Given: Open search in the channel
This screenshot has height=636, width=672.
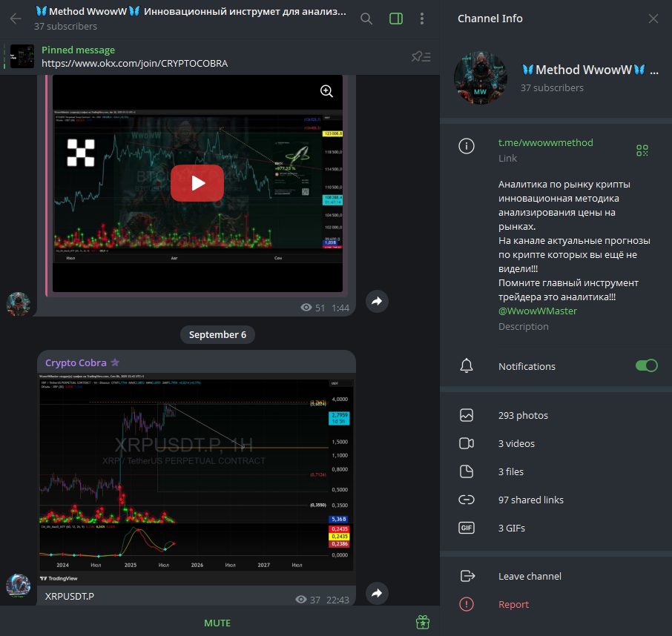Looking at the screenshot, I should point(366,19).
